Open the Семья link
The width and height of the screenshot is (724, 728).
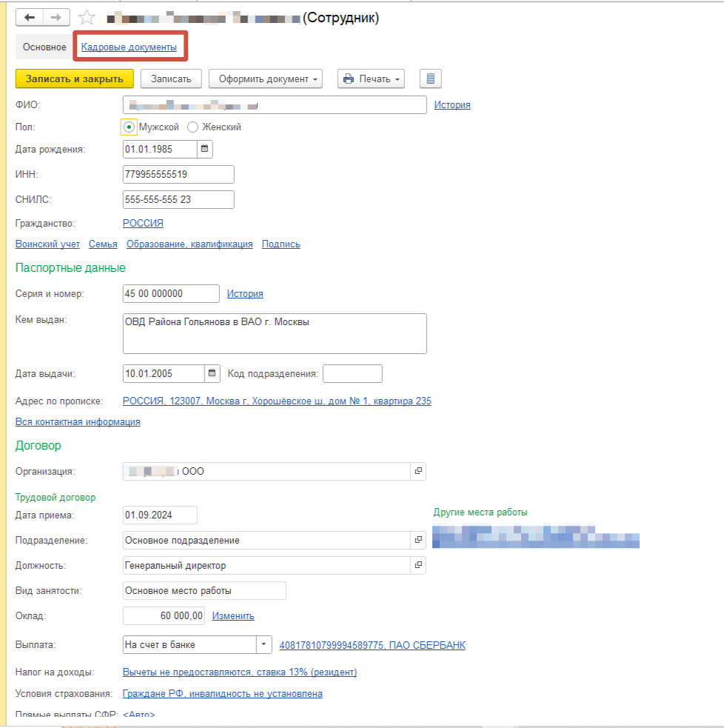(103, 244)
